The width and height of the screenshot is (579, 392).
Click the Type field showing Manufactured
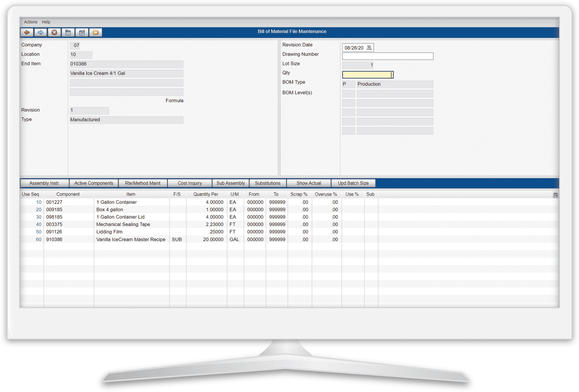click(x=127, y=120)
